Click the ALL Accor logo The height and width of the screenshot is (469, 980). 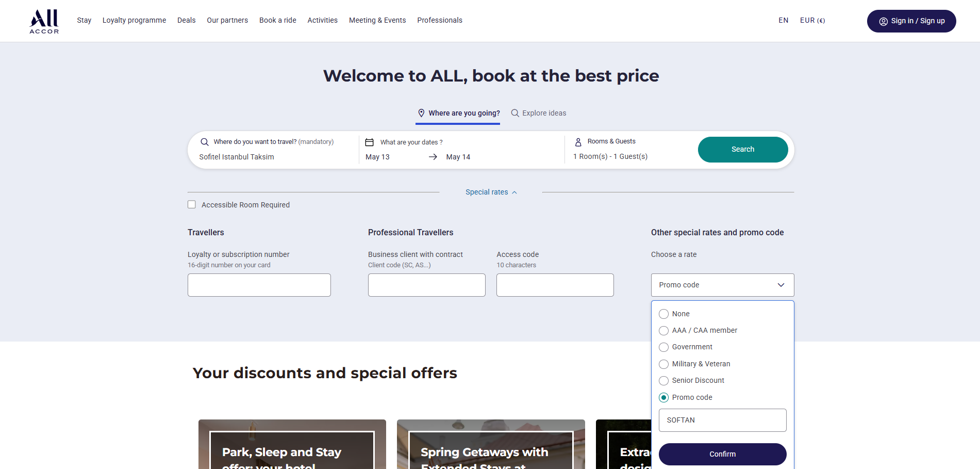pyautogui.click(x=44, y=21)
